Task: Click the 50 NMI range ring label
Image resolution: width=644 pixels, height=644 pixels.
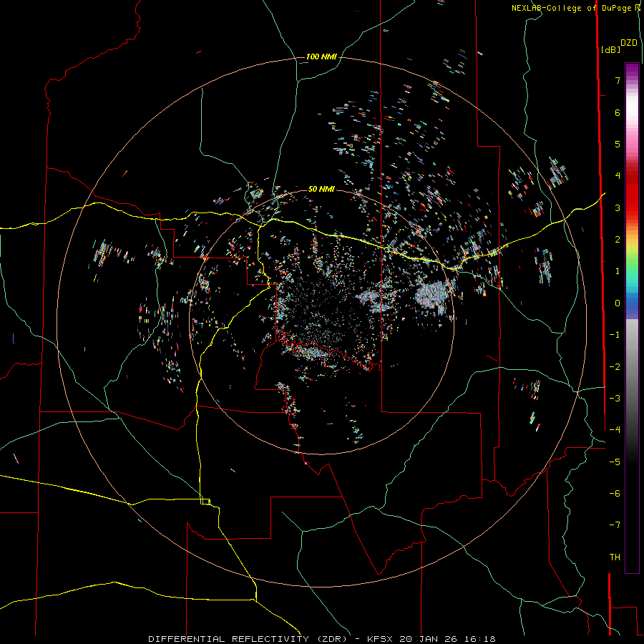Action: tap(321, 189)
